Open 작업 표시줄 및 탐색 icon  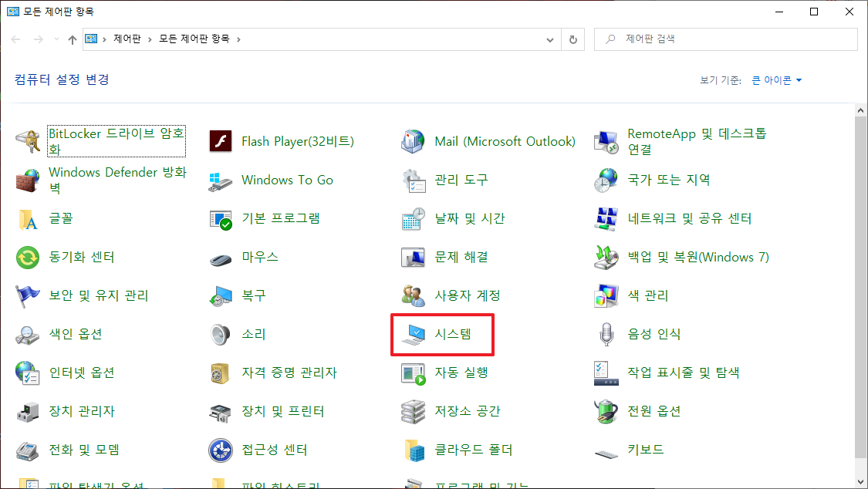pos(606,373)
